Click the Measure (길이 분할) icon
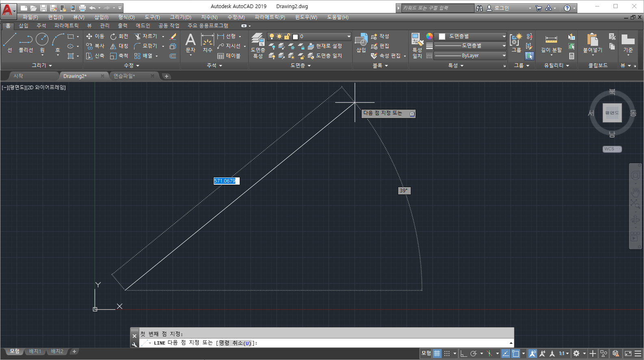The height and width of the screenshot is (360, 644). tap(551, 44)
